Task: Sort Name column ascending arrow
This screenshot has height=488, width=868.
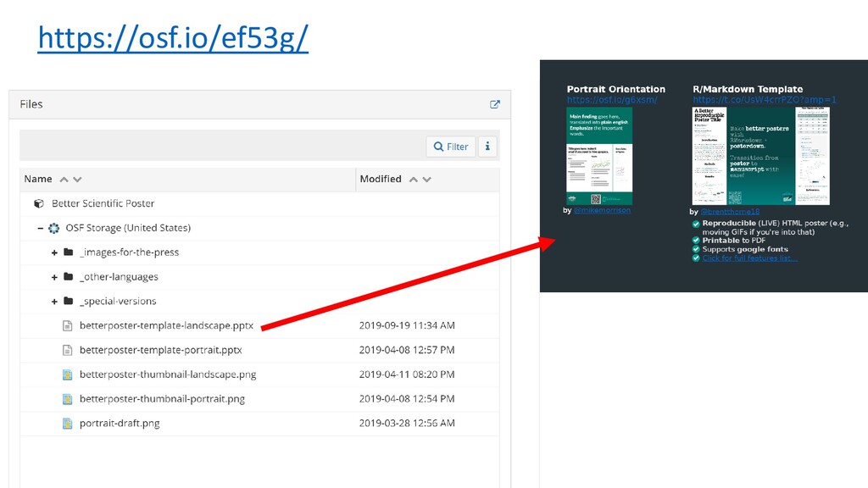Action: click(x=64, y=180)
